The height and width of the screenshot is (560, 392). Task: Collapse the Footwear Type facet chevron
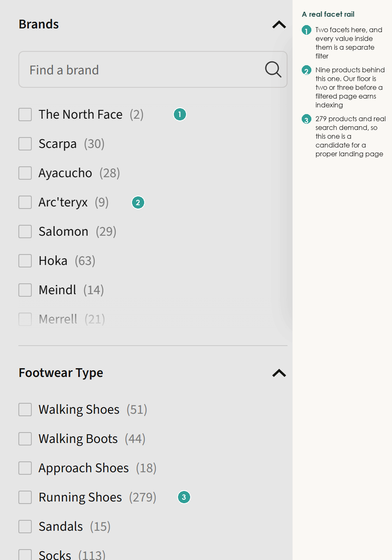tap(279, 373)
